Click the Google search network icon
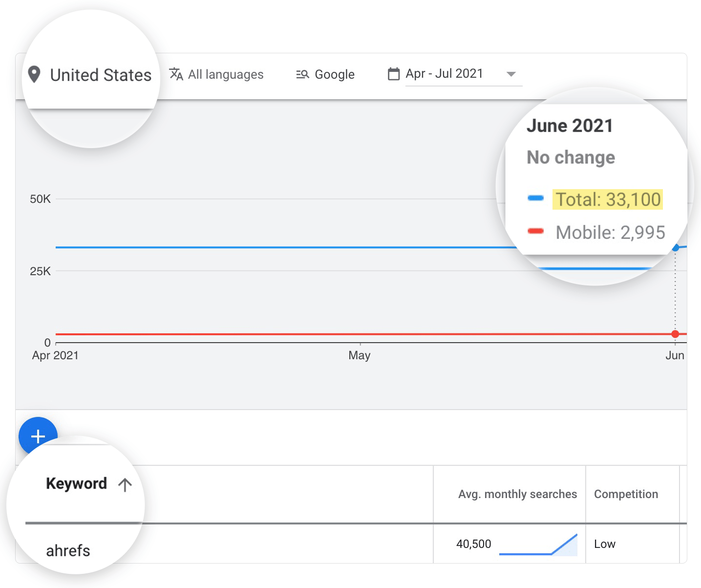 click(302, 74)
